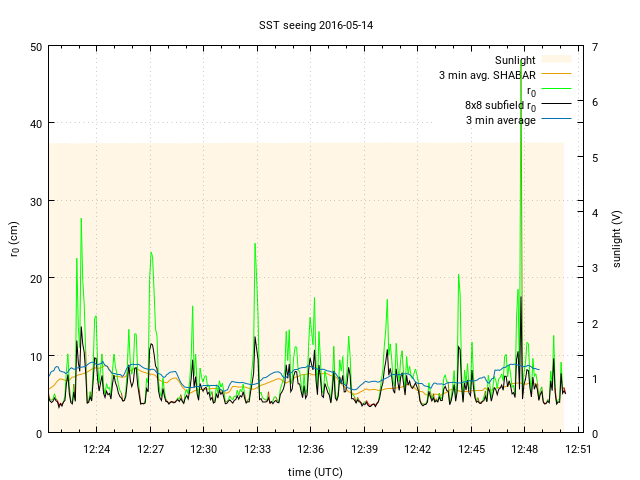
Task: Click the time (UTC) x-axis title
Action: [313, 471]
